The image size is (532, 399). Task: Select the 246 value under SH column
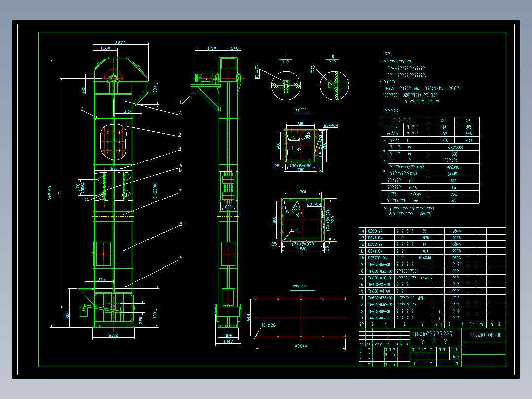[468, 134]
